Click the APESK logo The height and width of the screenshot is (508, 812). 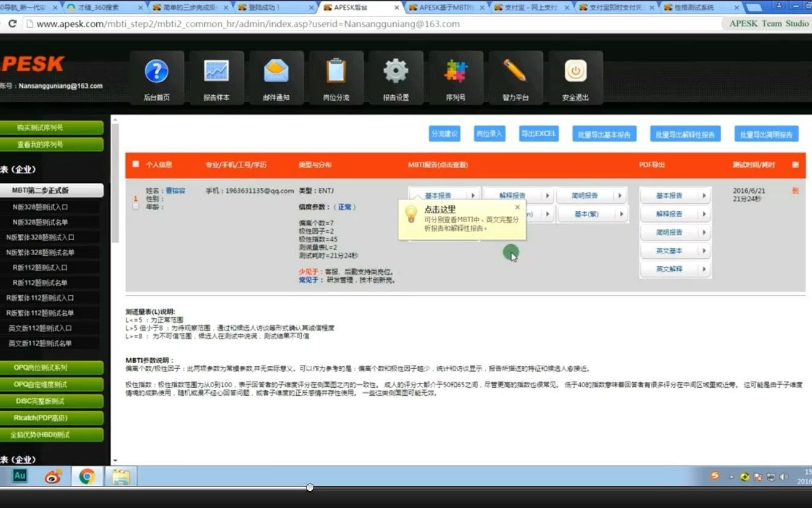tap(33, 64)
